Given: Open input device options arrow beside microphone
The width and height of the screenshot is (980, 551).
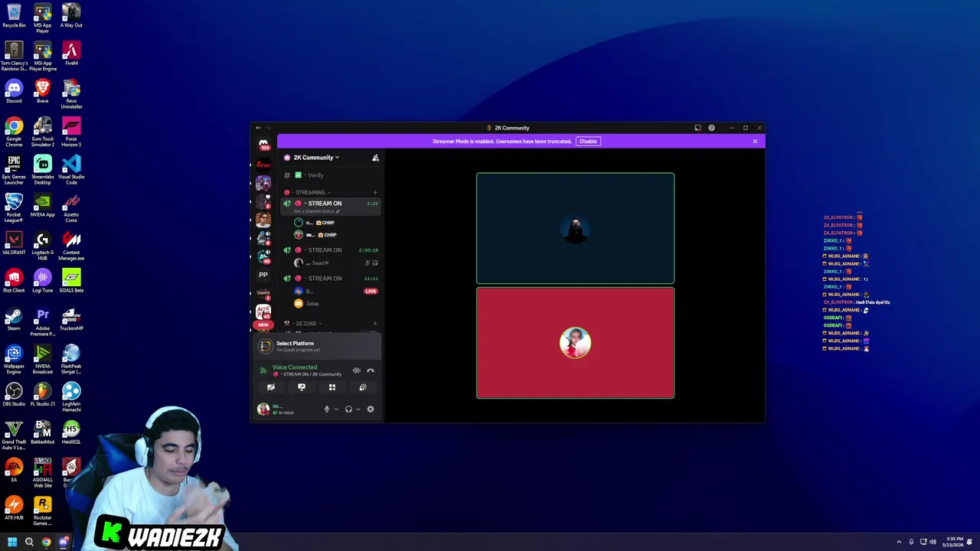Looking at the screenshot, I should 336,409.
